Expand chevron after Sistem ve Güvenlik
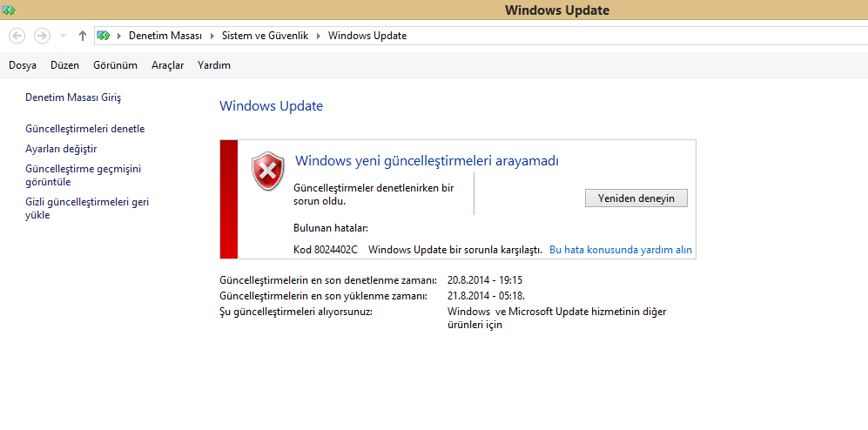Screen dimensions: 868x430 (319, 36)
